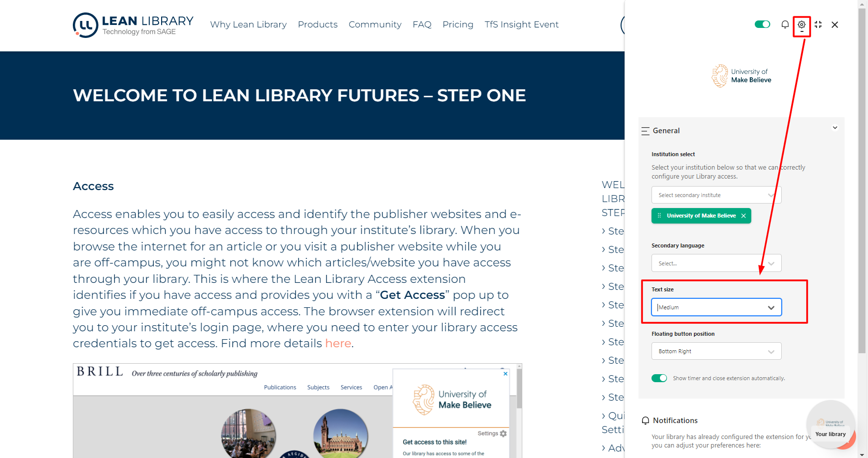The height and width of the screenshot is (458, 868).
Task: Open Why Lean Library menu
Action: coord(248,24)
